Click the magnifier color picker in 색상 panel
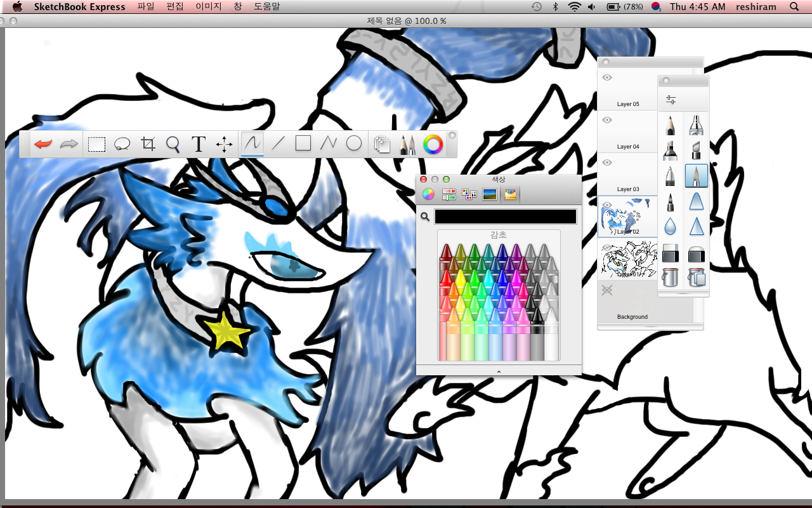812x508 pixels. (425, 217)
